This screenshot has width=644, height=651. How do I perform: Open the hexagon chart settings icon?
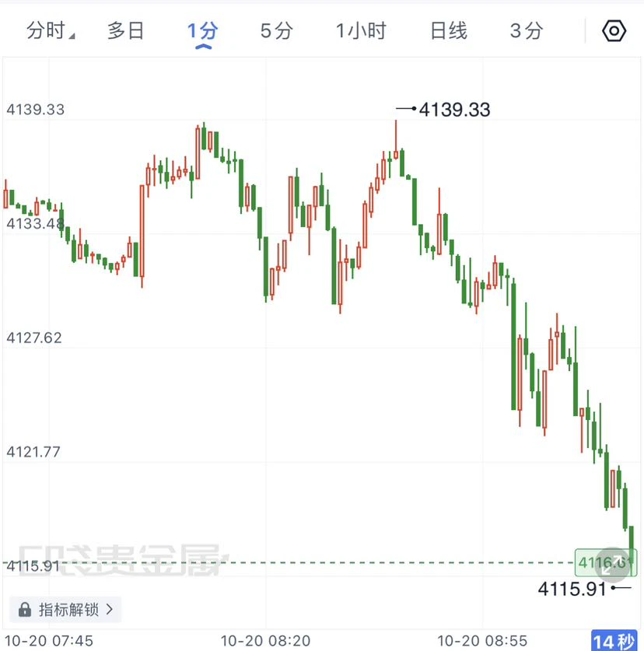pyautogui.click(x=614, y=31)
